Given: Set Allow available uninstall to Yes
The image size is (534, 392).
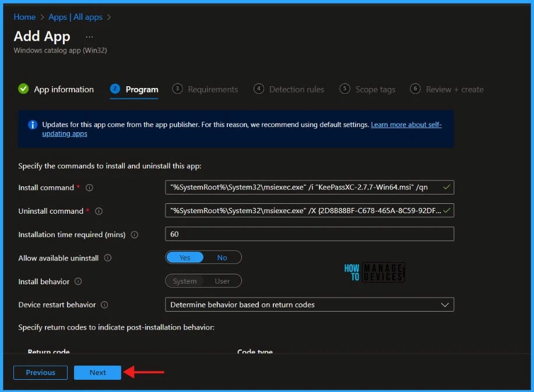Looking at the screenshot, I should coord(185,257).
